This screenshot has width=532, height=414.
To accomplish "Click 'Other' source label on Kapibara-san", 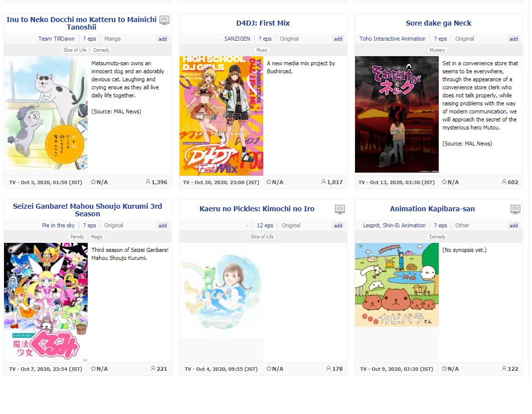I will click(x=462, y=225).
